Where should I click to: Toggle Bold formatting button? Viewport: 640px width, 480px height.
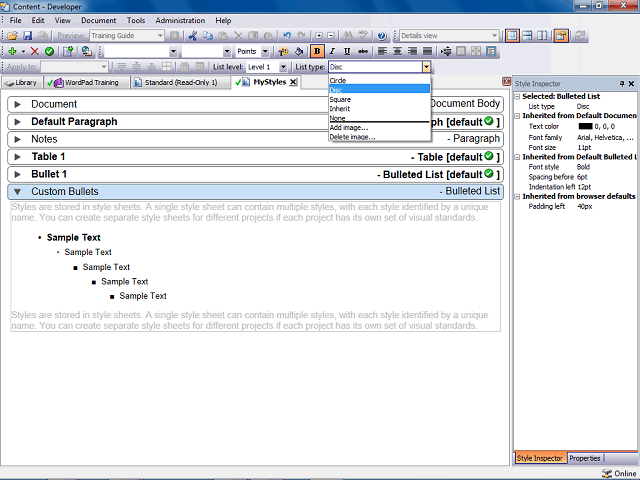click(x=317, y=51)
